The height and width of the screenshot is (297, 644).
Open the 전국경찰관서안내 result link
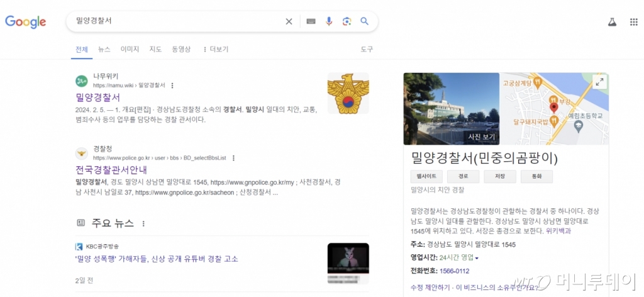[111, 170]
